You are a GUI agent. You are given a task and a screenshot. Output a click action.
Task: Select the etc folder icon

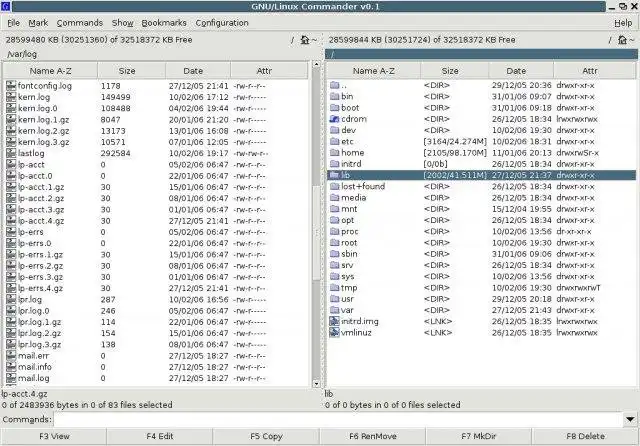334,141
